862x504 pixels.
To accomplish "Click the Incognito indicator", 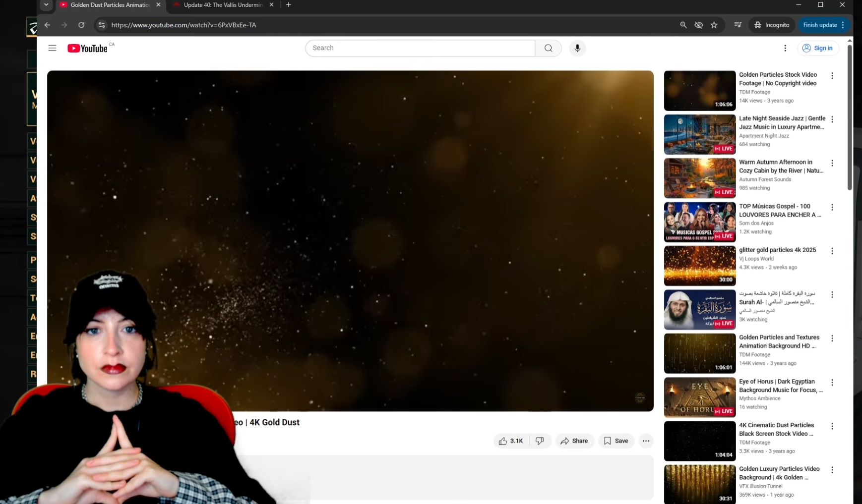I will click(x=772, y=25).
